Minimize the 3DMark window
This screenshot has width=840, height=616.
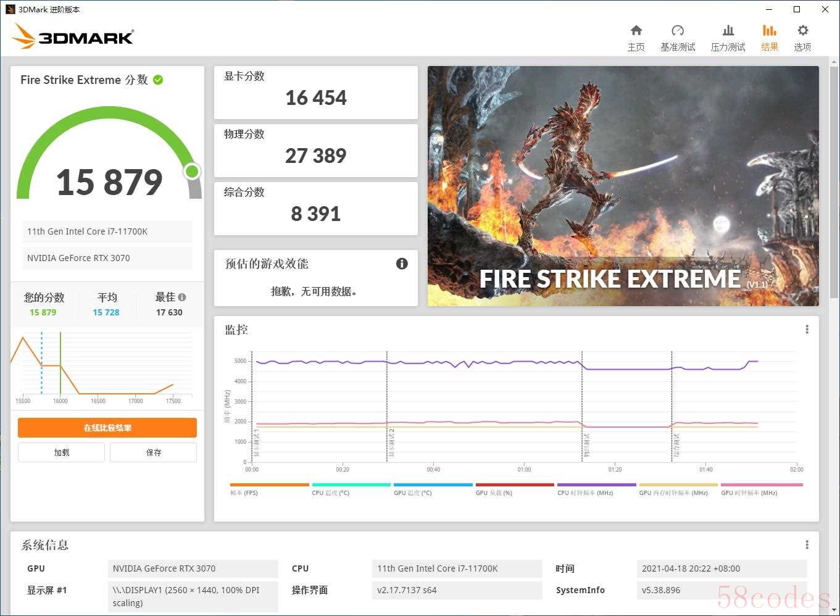pos(769,9)
